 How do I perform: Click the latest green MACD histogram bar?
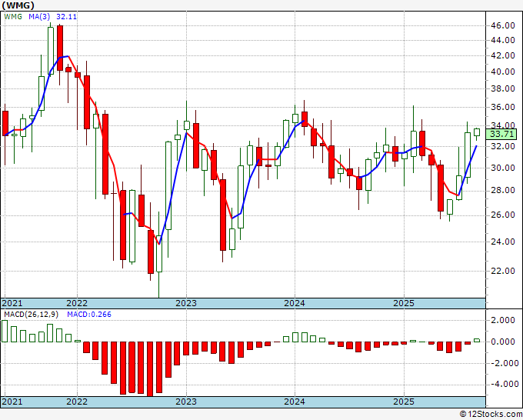[x=477, y=340]
